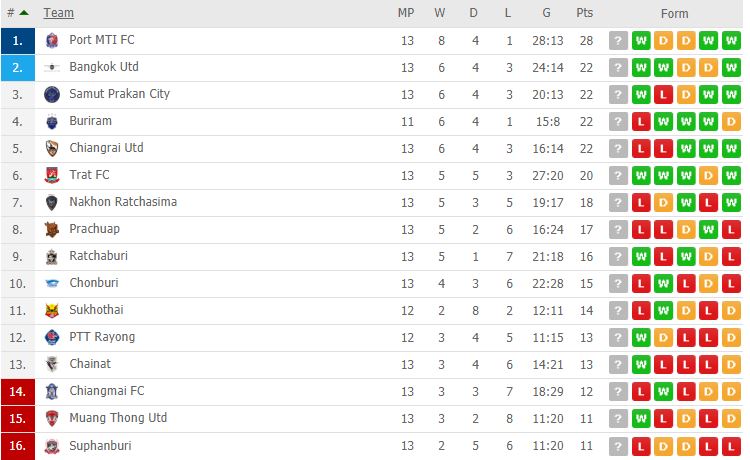The width and height of the screenshot is (750, 460).
Task: Click the question mark form box for Bangkok Utd
Action: coord(618,68)
